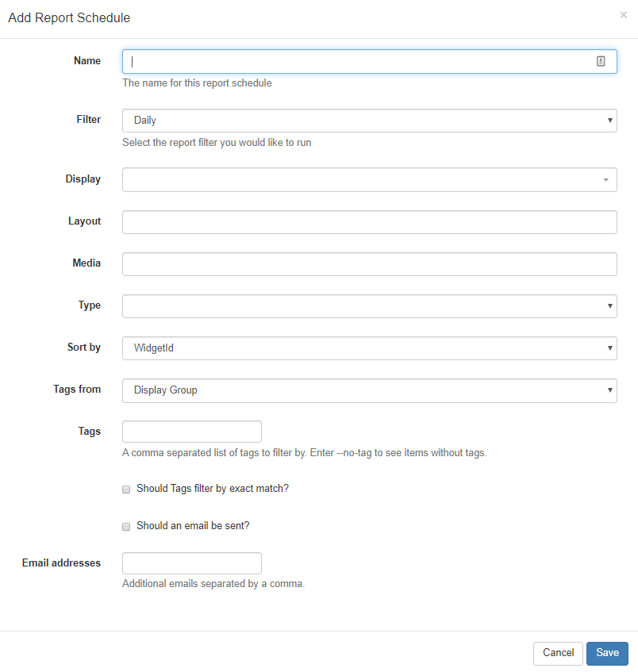This screenshot has width=638, height=672.
Task: Click the autofill icon in Name field
Action: tap(601, 61)
